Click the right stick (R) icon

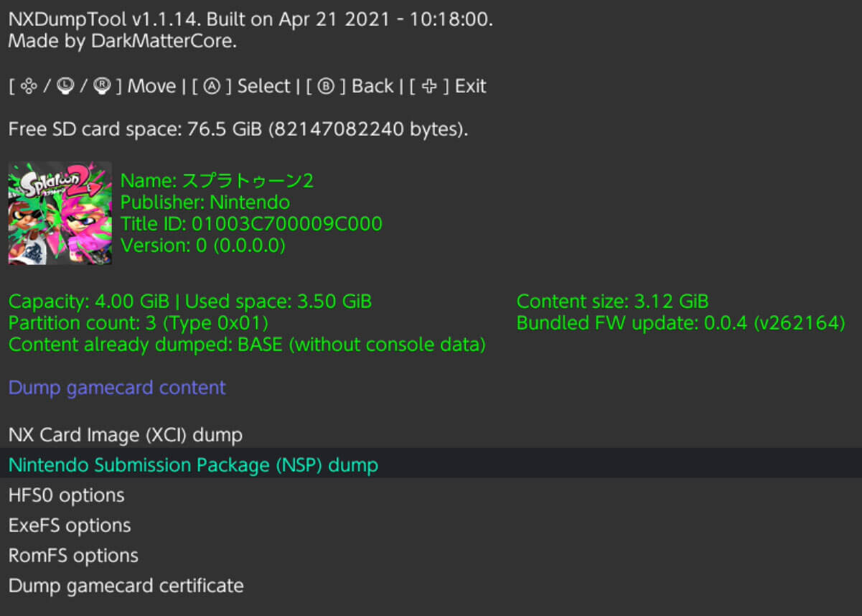[103, 87]
